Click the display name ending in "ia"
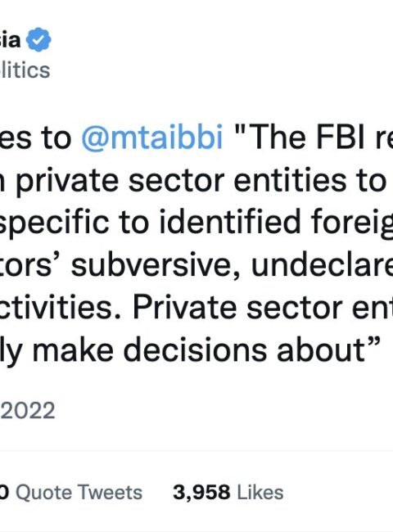Screen dimensions: 393x532 (10, 40)
